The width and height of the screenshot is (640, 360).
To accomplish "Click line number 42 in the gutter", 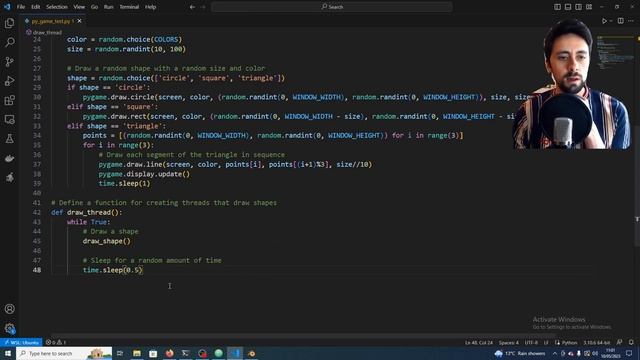I will coord(37,212).
